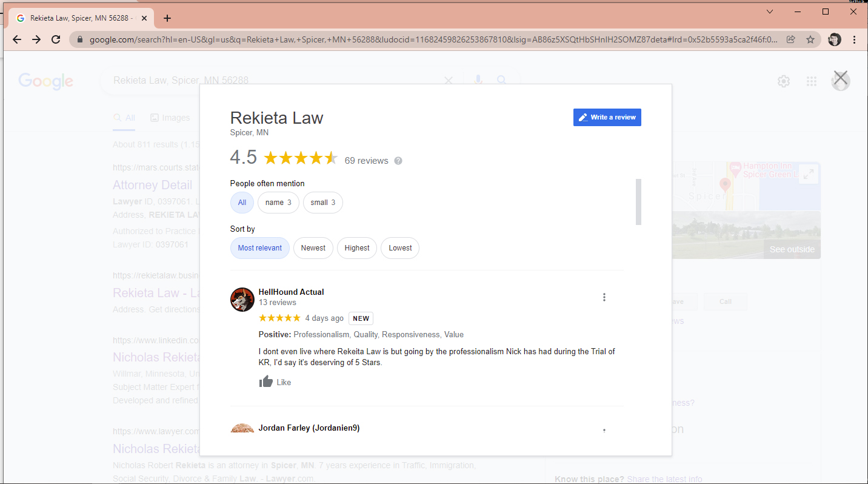This screenshot has height=484, width=868.
Task: Expand the map with expand icon
Action: point(808,175)
